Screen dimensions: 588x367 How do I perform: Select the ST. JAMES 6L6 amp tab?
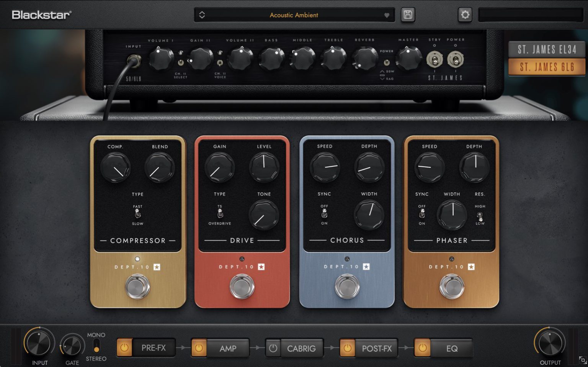click(547, 67)
